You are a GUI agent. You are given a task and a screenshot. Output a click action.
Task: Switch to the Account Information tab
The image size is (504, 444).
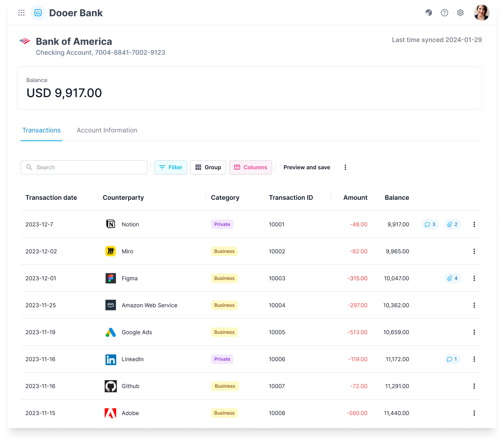[107, 130]
